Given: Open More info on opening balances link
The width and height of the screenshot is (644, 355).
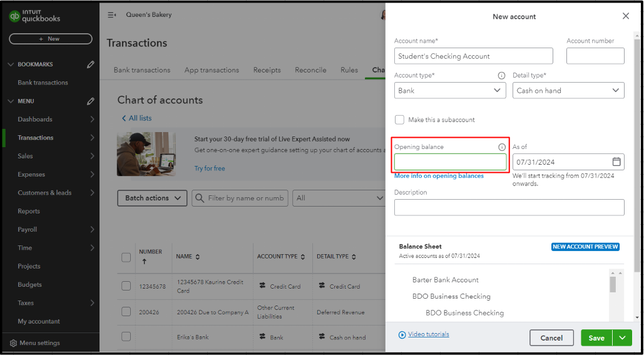Looking at the screenshot, I should click(x=439, y=176).
